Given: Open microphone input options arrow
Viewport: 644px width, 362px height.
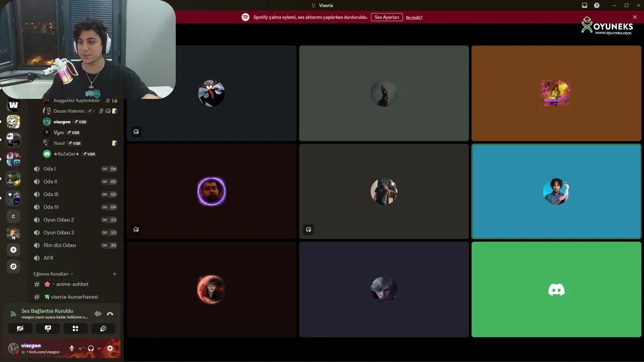Looking at the screenshot, I should point(80,348).
